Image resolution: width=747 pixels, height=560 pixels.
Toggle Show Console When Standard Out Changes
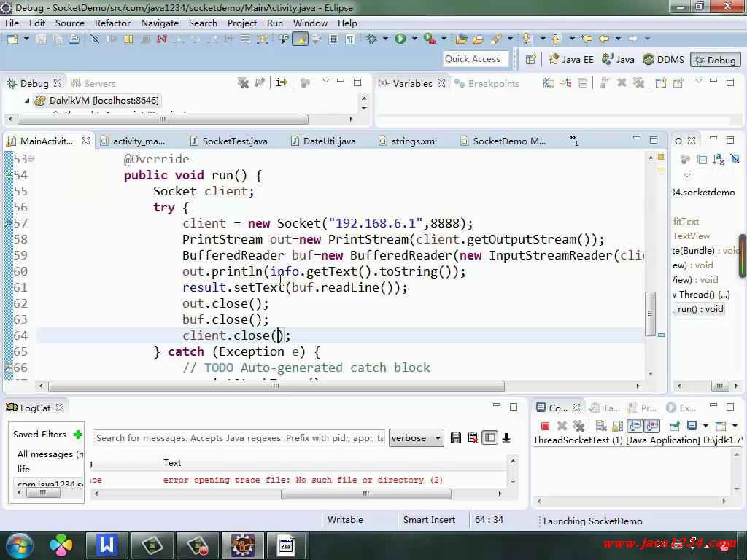[635, 426]
